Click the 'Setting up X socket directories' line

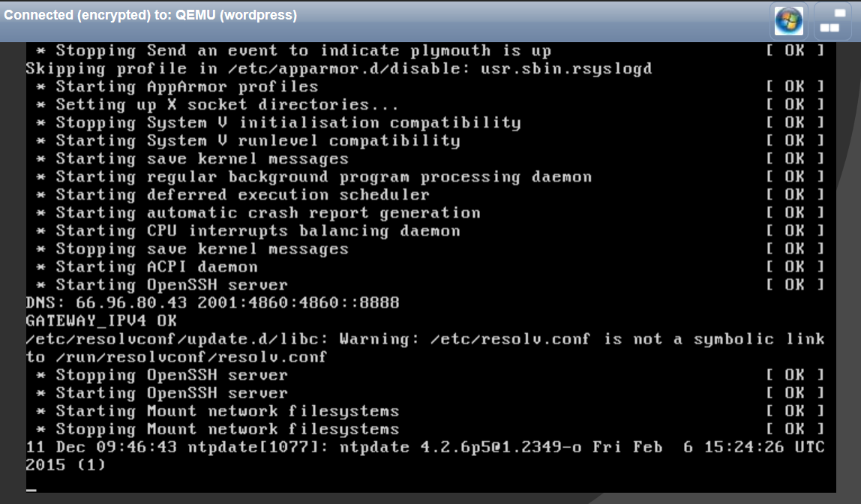[x=217, y=105]
